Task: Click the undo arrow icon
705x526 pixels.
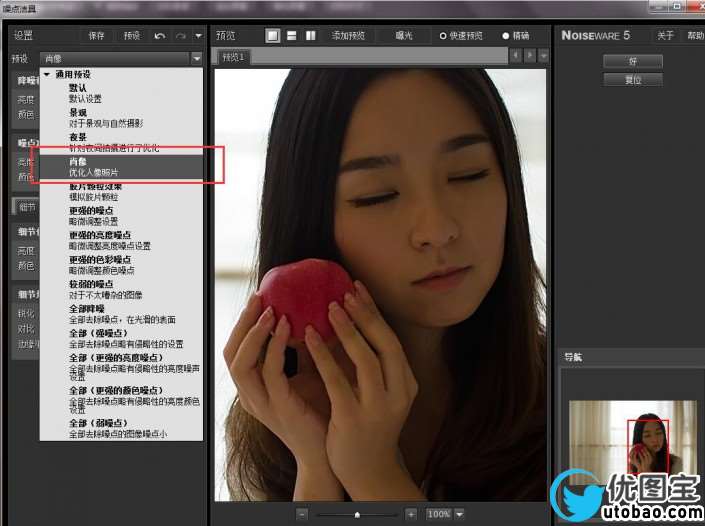Action: [161, 36]
